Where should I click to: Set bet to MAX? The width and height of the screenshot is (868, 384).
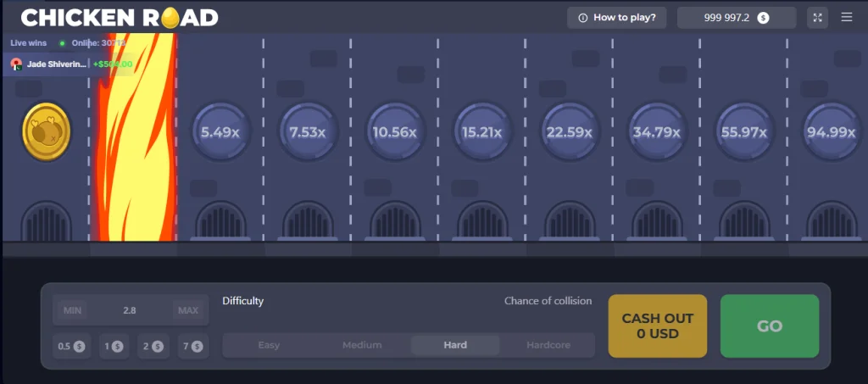point(188,310)
